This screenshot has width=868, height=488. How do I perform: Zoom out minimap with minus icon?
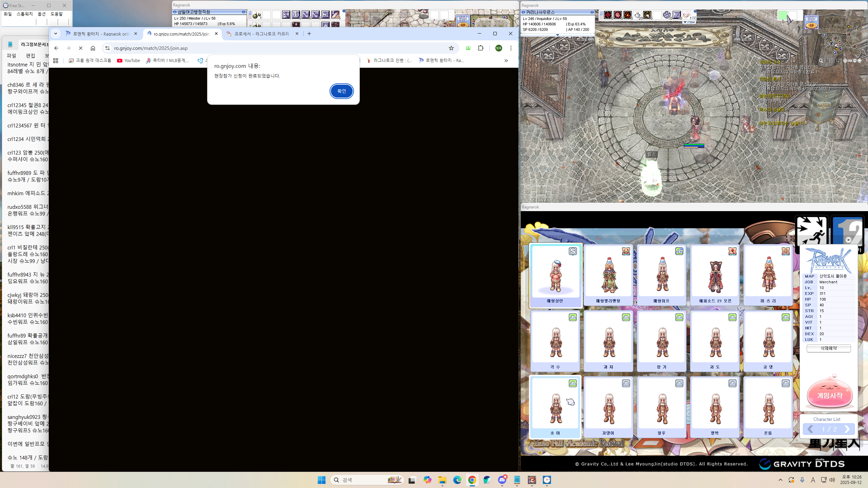tap(850, 61)
